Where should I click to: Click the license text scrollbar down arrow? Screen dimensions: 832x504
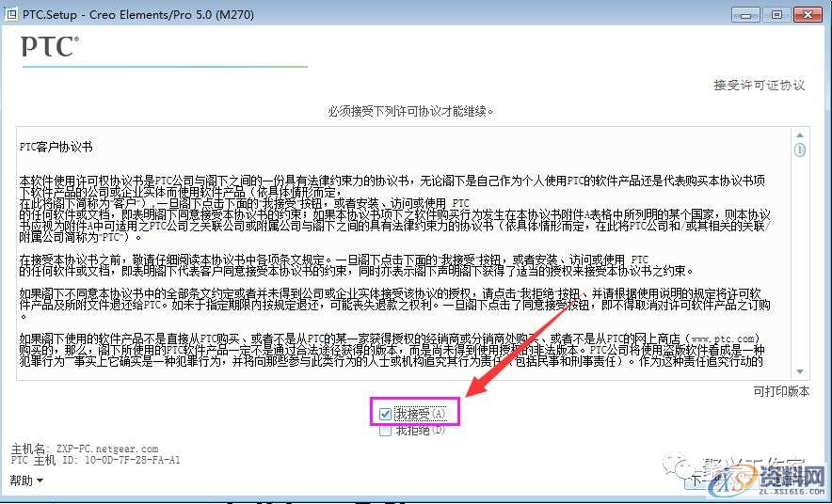(x=800, y=371)
